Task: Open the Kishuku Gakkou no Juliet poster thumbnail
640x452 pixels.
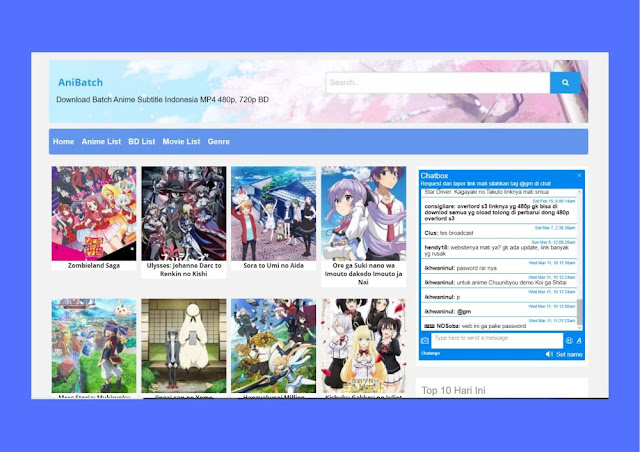Action: (x=364, y=346)
